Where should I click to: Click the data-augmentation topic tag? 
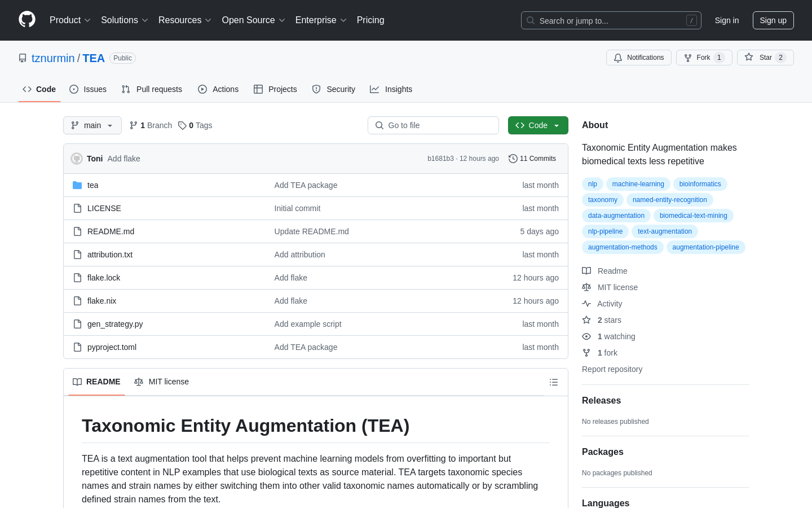[x=616, y=216]
